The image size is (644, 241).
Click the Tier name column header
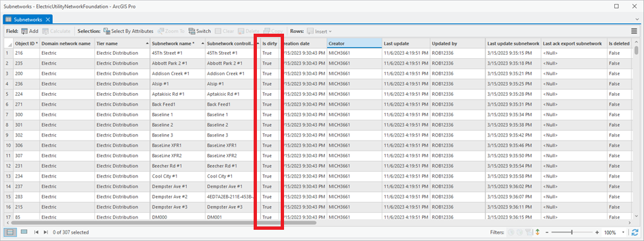(x=122, y=43)
